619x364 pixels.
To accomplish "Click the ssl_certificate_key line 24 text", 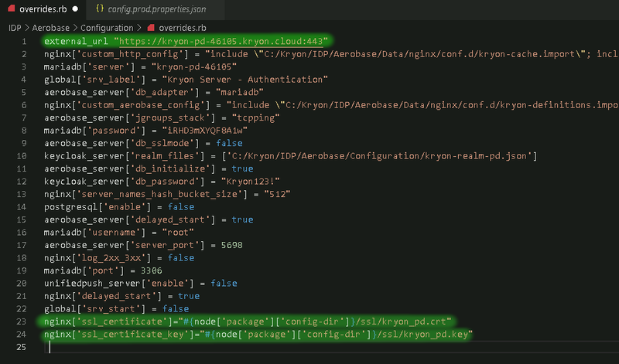I will [255, 334].
